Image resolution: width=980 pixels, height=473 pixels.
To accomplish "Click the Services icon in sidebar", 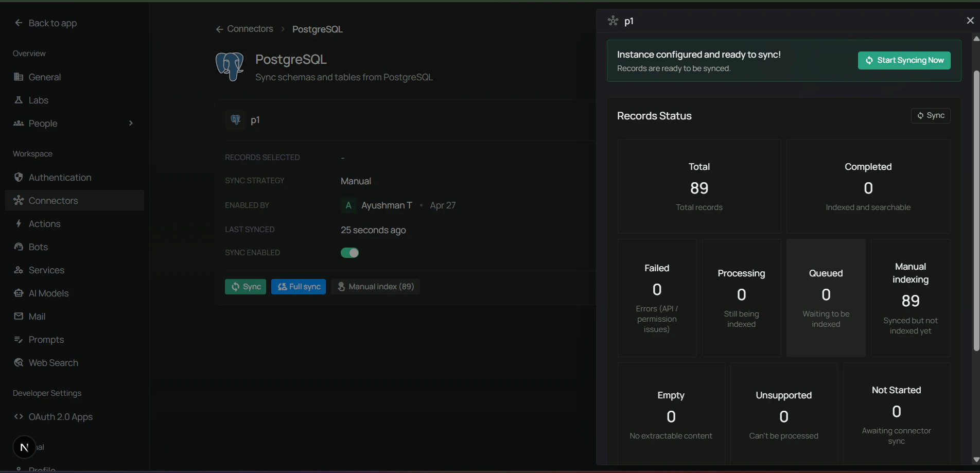I will (19, 270).
